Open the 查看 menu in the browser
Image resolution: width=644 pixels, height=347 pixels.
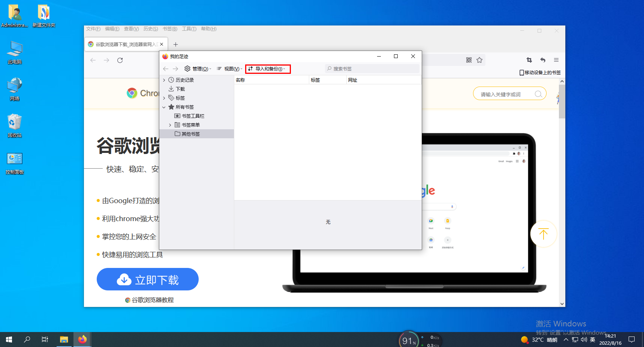point(131,29)
